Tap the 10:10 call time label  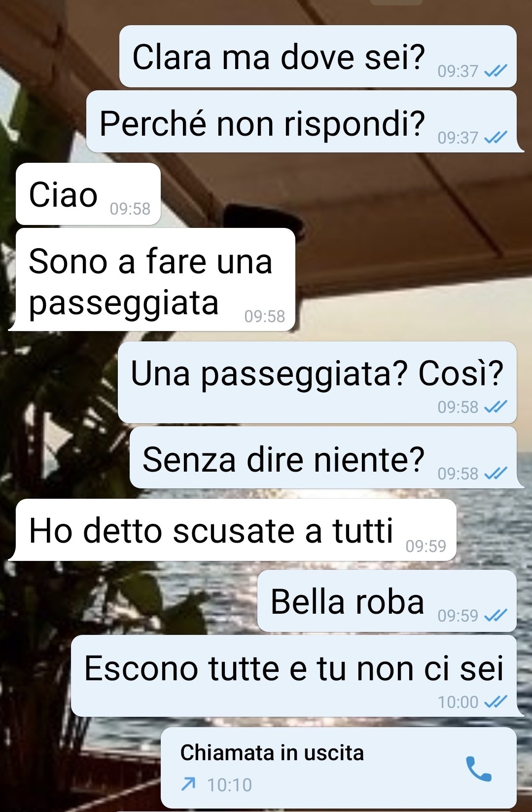click(x=229, y=784)
